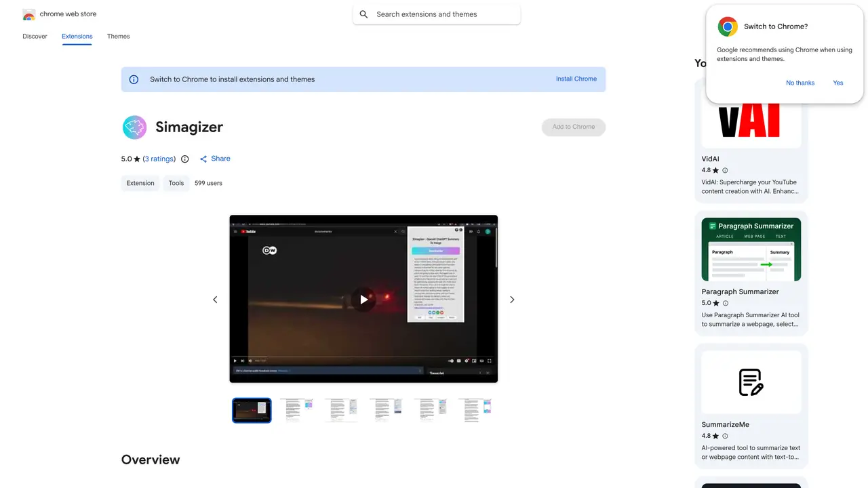Image resolution: width=868 pixels, height=488 pixels.
Task: Open the SummarizeMe extension title
Action: (x=726, y=424)
